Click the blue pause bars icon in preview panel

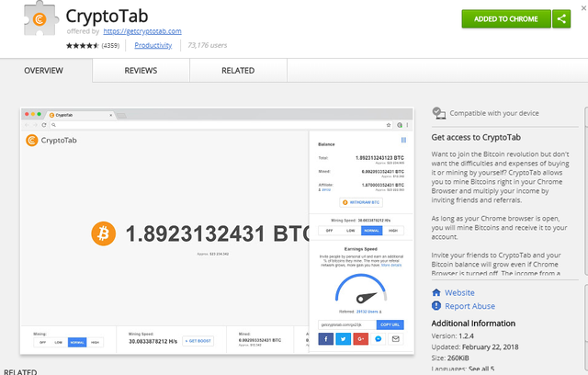[x=403, y=140]
